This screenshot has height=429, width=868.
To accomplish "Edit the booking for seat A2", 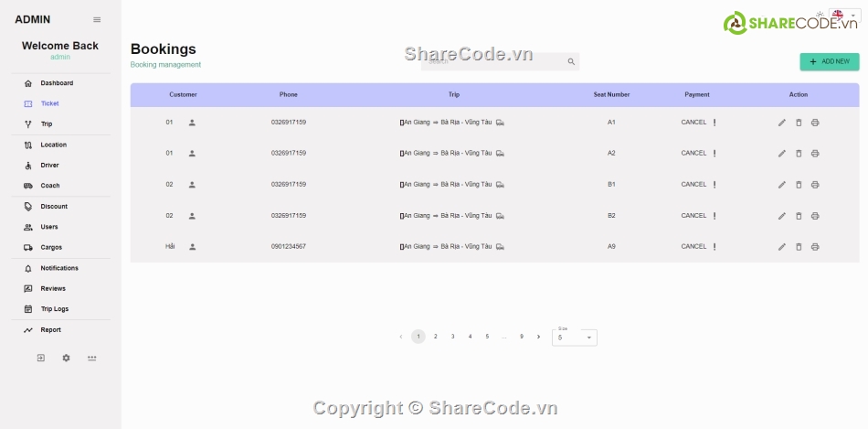I will coord(781,154).
